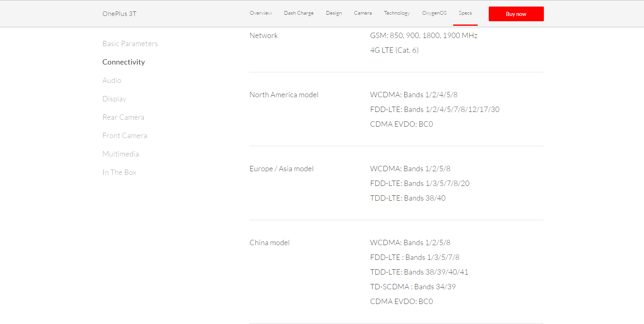Image resolution: width=644 pixels, height=324 pixels.
Task: Click the OnePlus 3T page title
Action: (119, 14)
